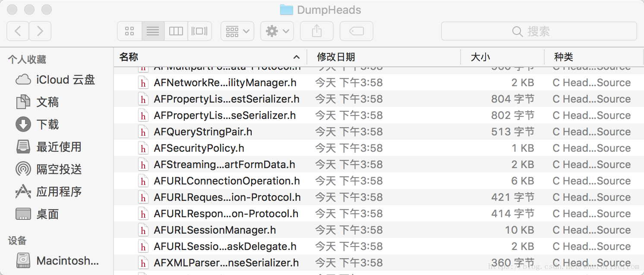Viewport: 644px width, 275px height.
Task: Click the Share toolbar button
Action: click(317, 31)
